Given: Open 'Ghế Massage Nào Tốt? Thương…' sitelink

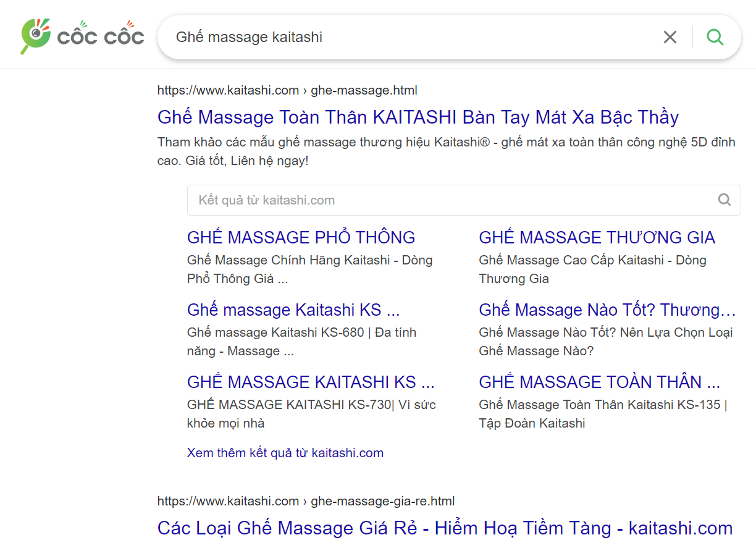Looking at the screenshot, I should tap(608, 310).
